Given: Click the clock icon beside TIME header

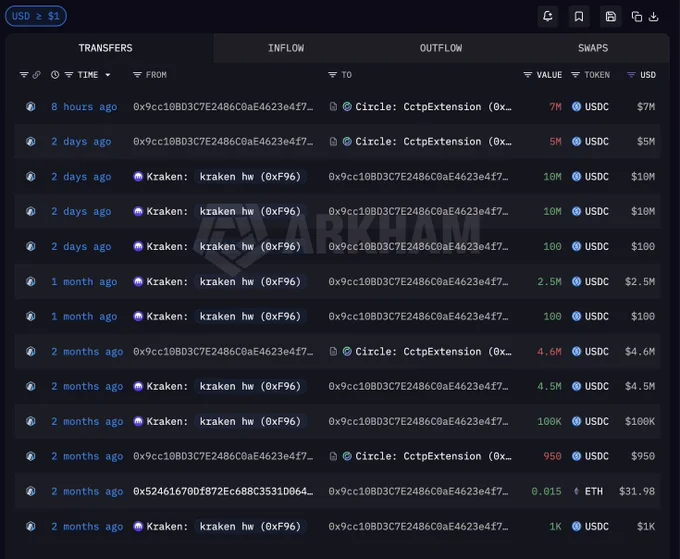Looking at the screenshot, I should click(x=55, y=75).
